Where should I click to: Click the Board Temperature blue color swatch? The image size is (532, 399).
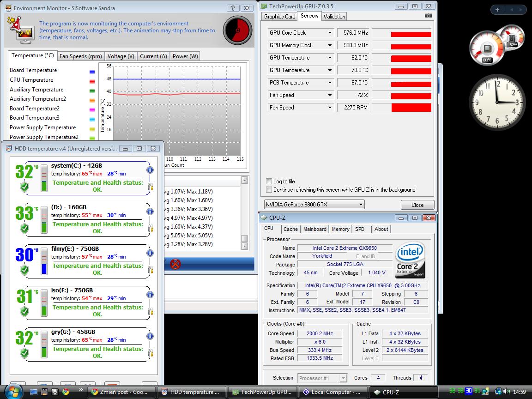(x=92, y=71)
